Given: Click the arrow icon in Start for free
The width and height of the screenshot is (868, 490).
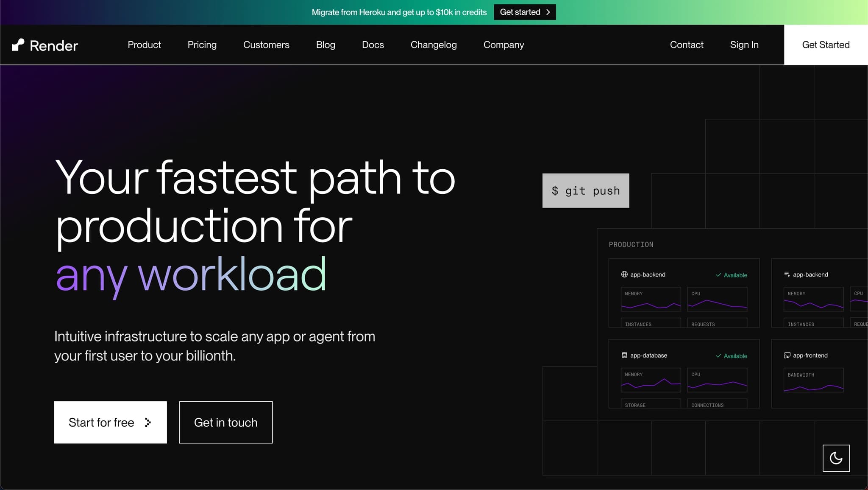Looking at the screenshot, I should point(147,423).
